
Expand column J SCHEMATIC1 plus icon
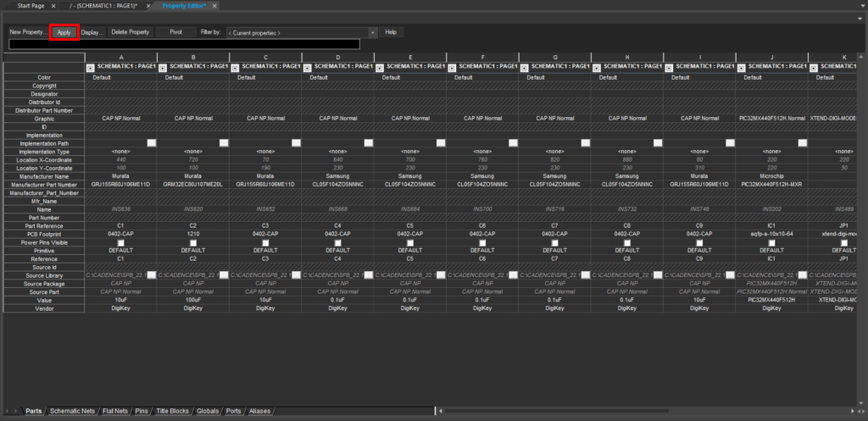(741, 68)
